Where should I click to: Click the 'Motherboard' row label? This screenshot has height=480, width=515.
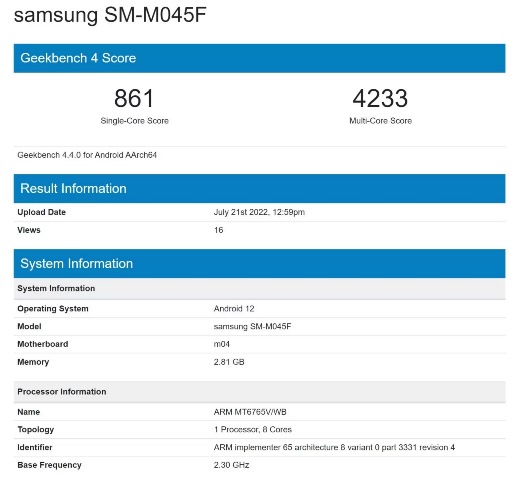tap(43, 344)
